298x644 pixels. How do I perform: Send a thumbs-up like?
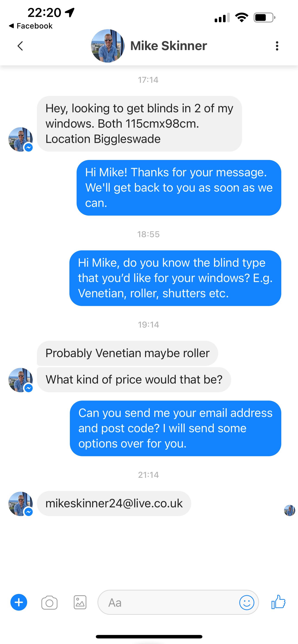279,602
